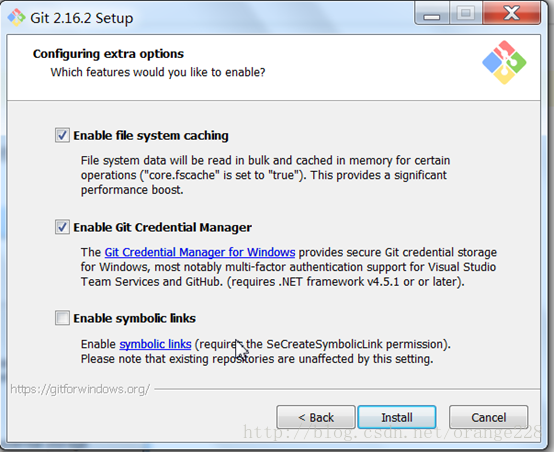
Task: Click the disabled maximize window button
Action: (466, 13)
